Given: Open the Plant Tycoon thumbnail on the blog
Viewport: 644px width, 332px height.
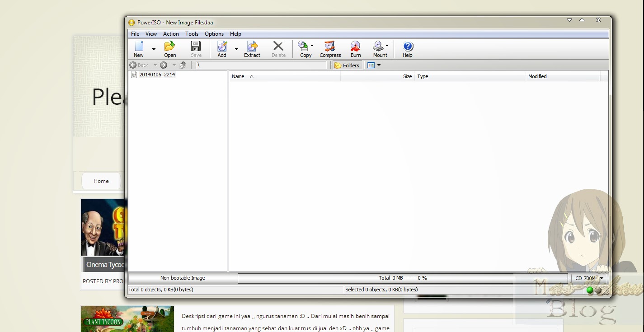Looking at the screenshot, I should pyautogui.click(x=127, y=319).
